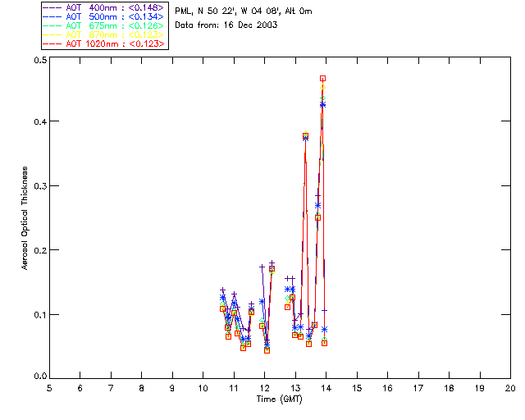Click x-axis tick label 9
Viewport: 525px width, 420px height.
(172, 388)
